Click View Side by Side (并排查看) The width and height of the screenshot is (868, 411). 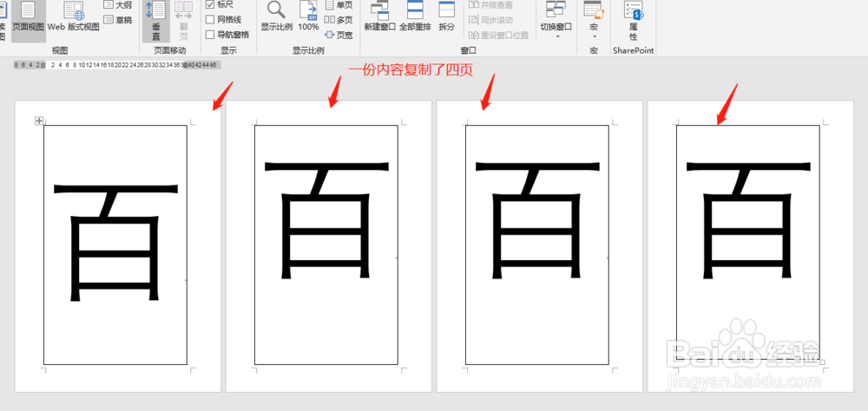(x=490, y=5)
